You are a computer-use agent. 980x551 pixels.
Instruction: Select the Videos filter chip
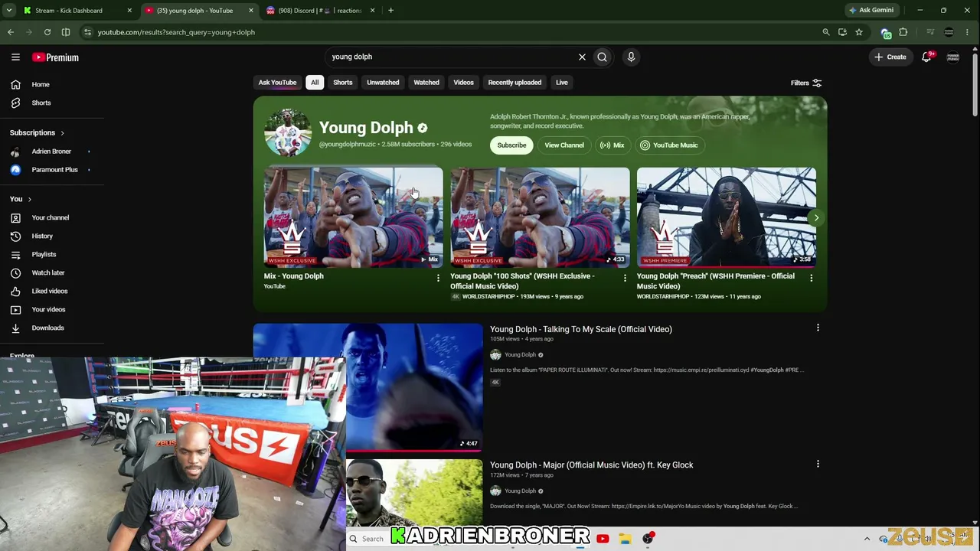click(463, 83)
